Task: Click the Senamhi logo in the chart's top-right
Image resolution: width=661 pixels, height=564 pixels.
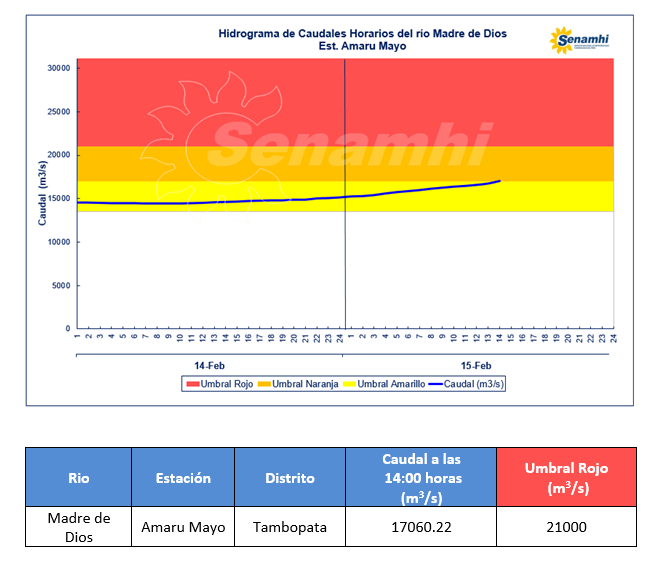Action: (579, 40)
